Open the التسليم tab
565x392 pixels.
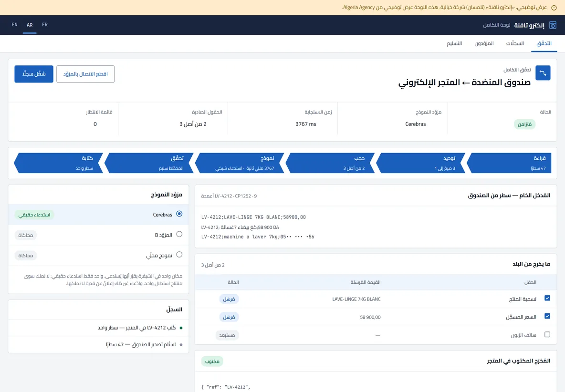454,43
